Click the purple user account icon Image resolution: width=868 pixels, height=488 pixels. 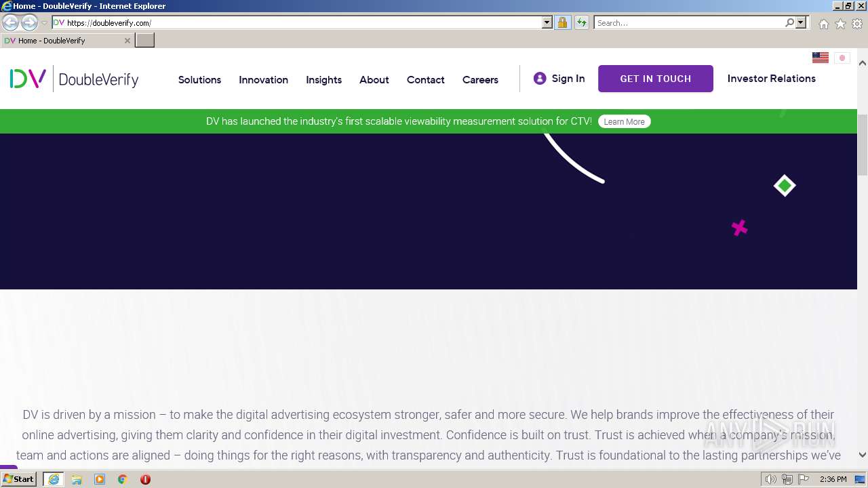point(540,79)
